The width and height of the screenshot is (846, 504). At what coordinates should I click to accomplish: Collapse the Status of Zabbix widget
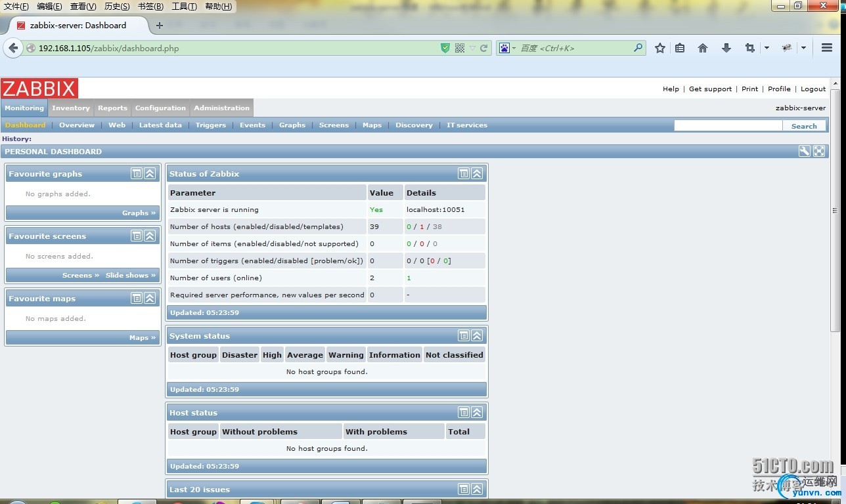pyautogui.click(x=477, y=173)
